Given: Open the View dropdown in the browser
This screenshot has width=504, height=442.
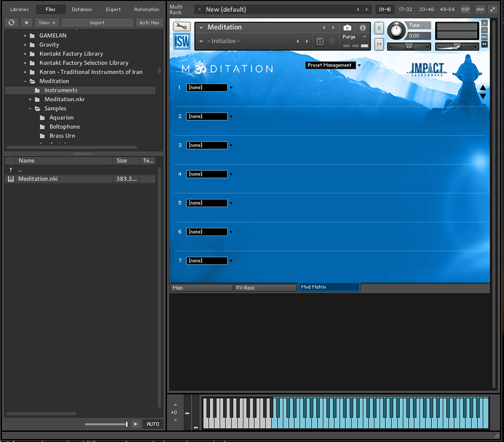Looking at the screenshot, I should click(47, 23).
